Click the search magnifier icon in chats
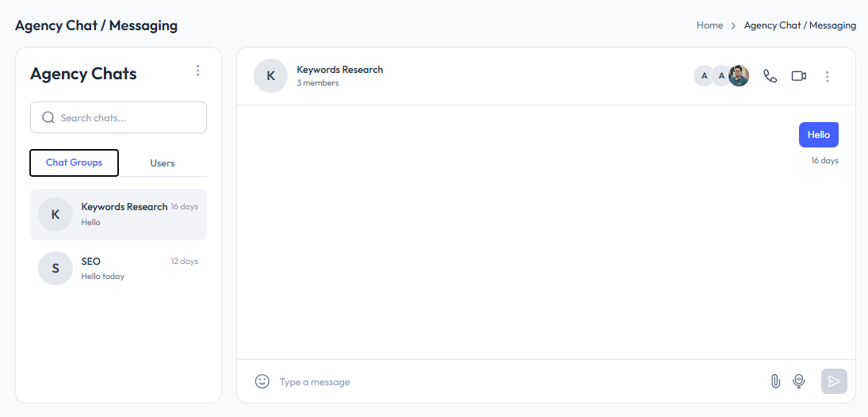Image resolution: width=868 pixels, height=417 pixels. pyautogui.click(x=48, y=118)
